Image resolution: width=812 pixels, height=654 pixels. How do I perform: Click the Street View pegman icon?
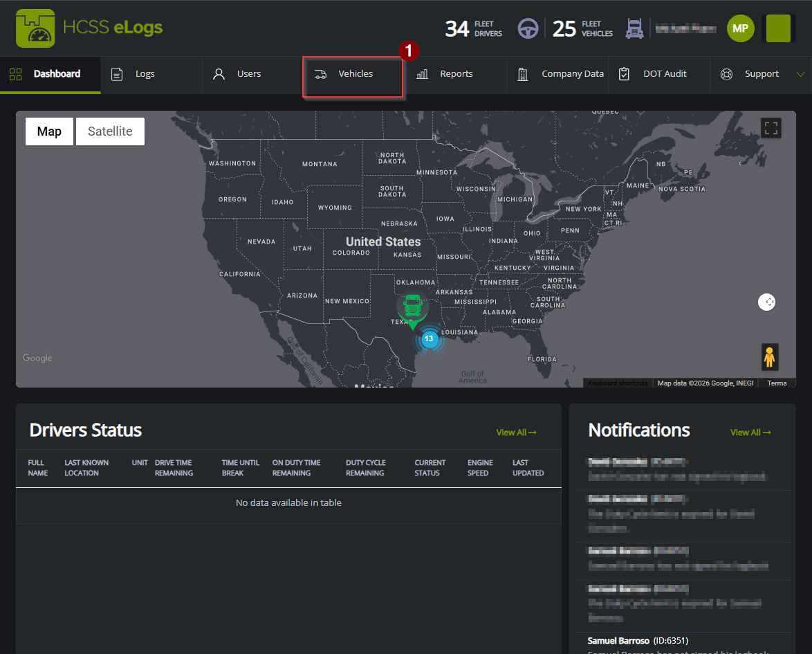coord(770,357)
